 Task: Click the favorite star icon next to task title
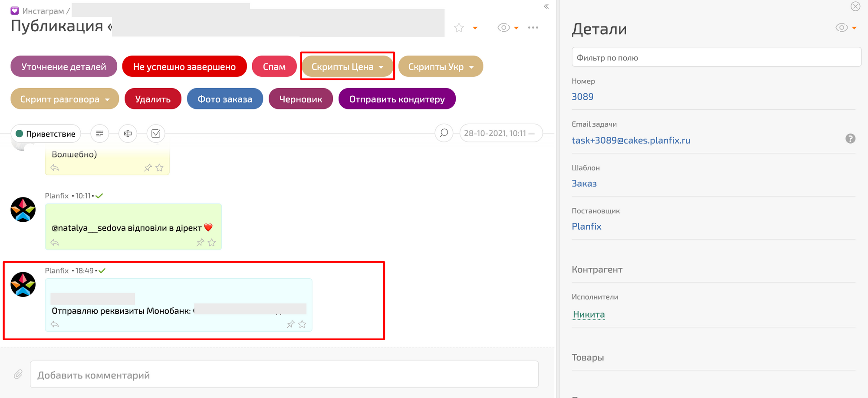[x=459, y=28]
